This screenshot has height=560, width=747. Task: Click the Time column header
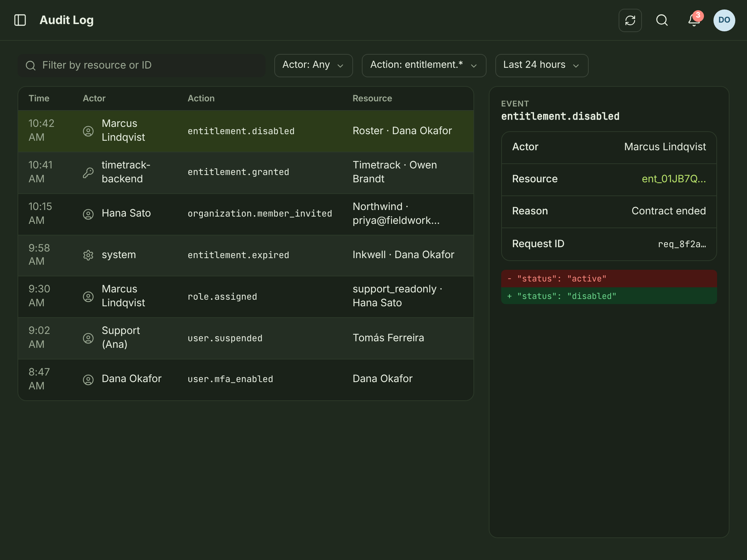click(39, 98)
